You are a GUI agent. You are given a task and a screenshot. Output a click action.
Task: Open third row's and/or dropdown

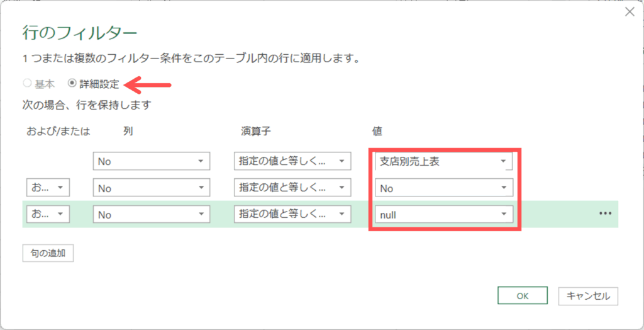[48, 215]
